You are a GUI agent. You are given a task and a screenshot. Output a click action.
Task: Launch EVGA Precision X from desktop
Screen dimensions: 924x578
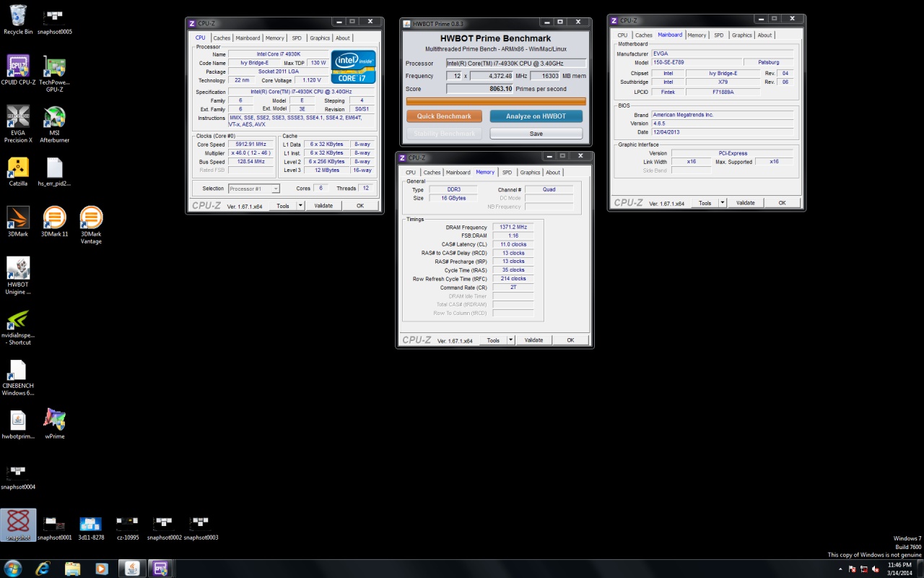tap(18, 117)
